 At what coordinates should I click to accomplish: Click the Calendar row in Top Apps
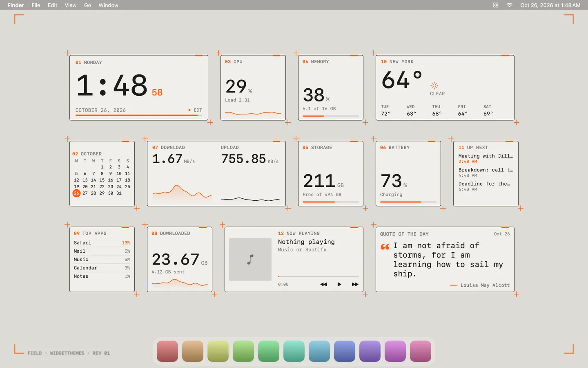click(x=102, y=268)
